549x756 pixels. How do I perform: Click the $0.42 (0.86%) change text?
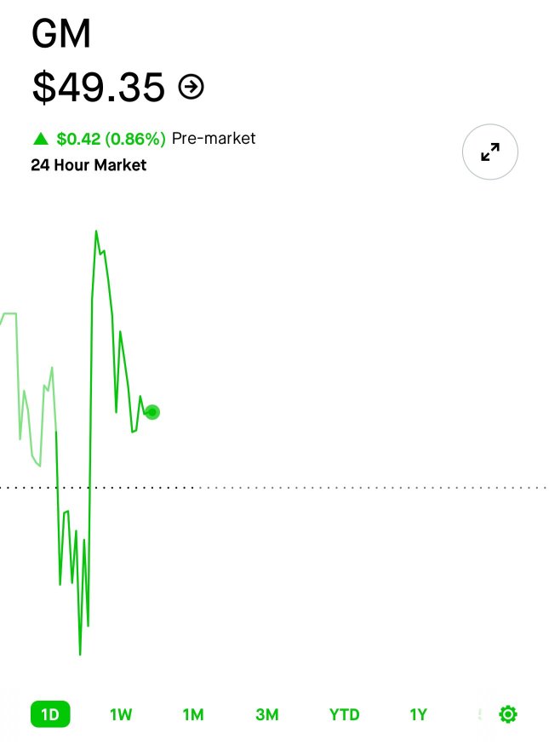[x=111, y=139]
